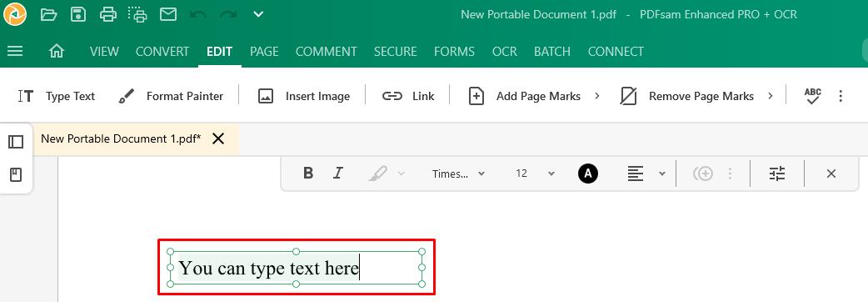Open the Times font family dropdown

coord(458,174)
